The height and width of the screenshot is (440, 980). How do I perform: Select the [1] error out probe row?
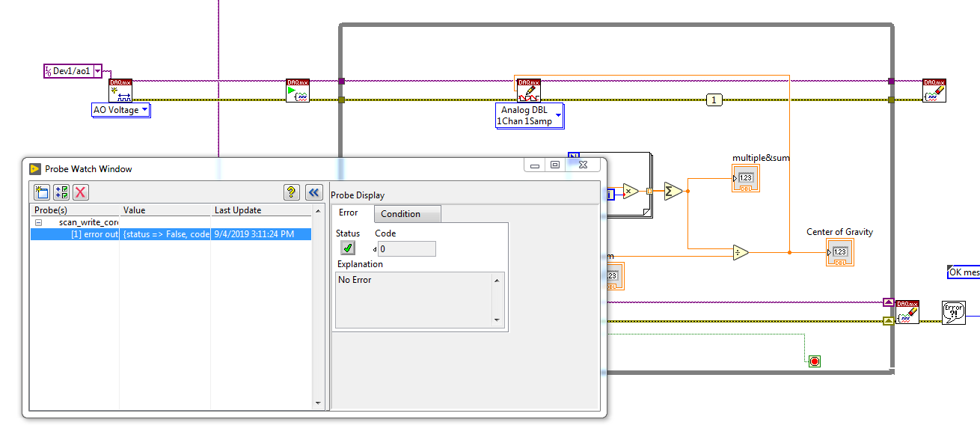(171, 234)
